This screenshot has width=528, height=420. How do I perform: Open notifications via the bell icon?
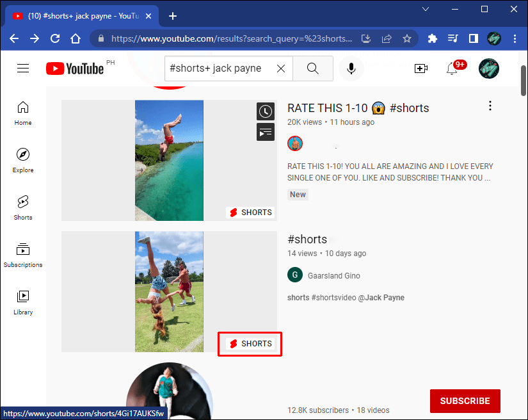(453, 69)
